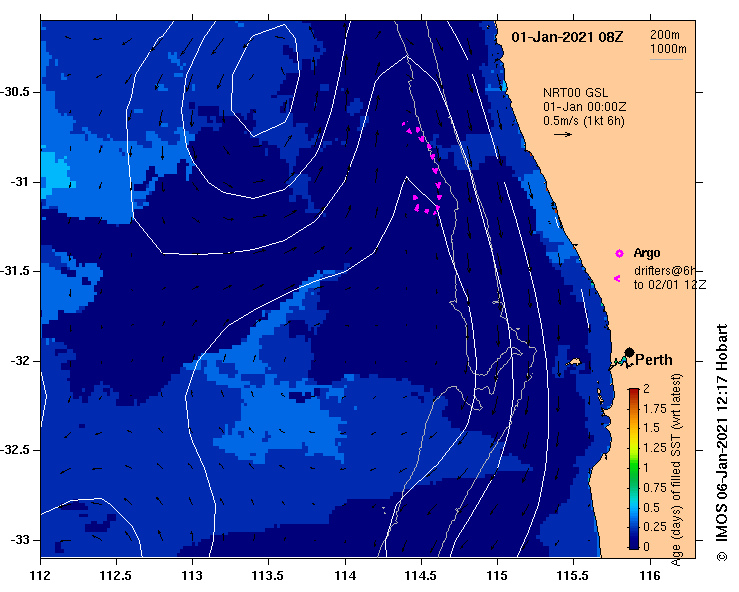Click the Perth city label
The width and height of the screenshot is (739, 592).
coord(654,360)
